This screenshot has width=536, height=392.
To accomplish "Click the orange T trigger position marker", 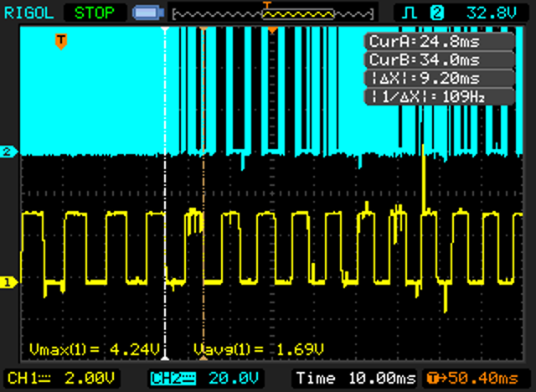I will pos(61,41).
